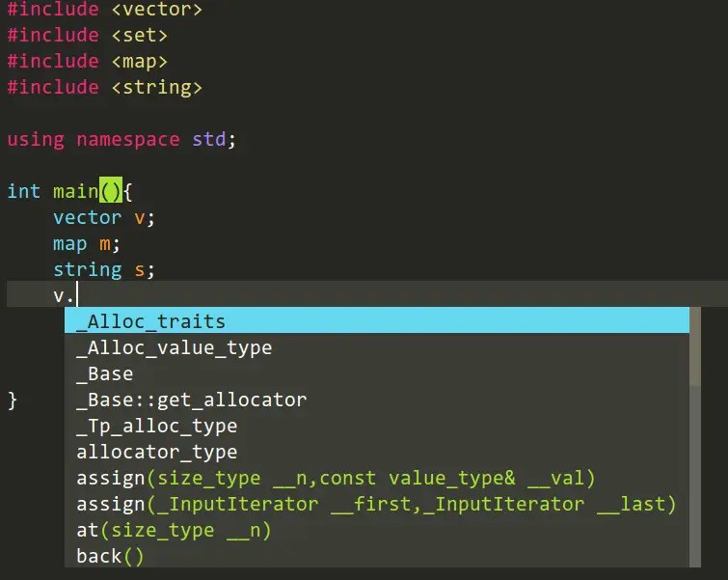This screenshot has width=728, height=580.
Task: Click after 'v.' on the active line
Action: click(x=77, y=294)
